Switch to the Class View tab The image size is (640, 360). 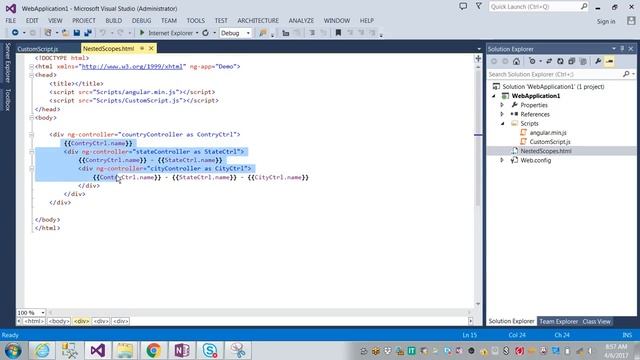tap(596, 322)
